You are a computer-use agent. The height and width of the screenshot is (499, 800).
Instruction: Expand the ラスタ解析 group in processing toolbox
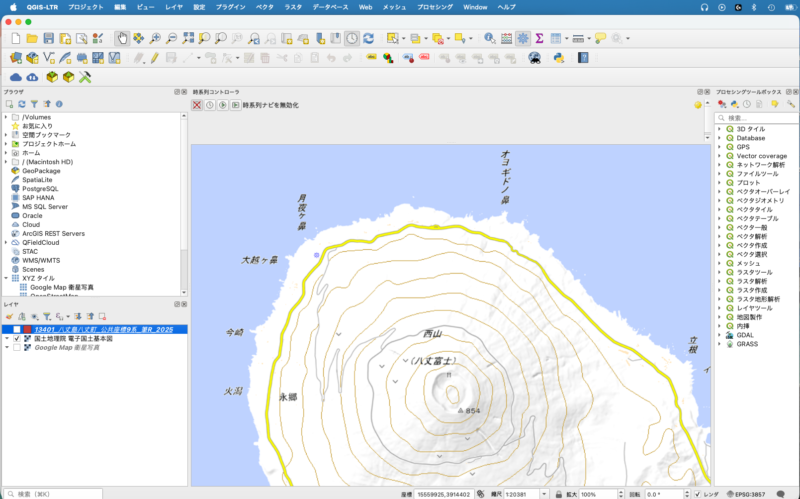pyautogui.click(x=719, y=281)
